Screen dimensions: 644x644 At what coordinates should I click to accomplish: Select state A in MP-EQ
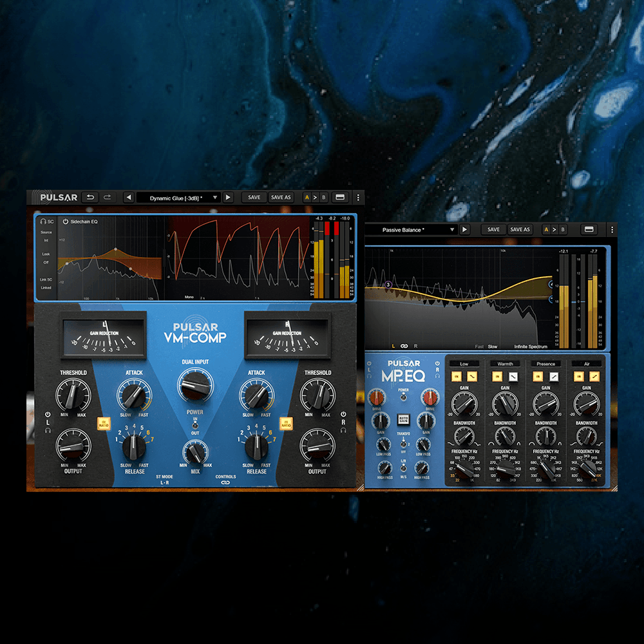click(546, 230)
